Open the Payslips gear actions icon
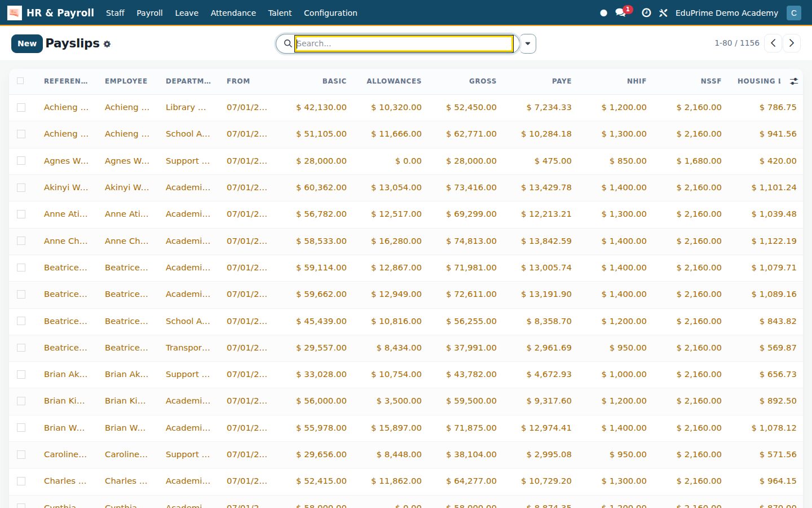 (x=107, y=44)
